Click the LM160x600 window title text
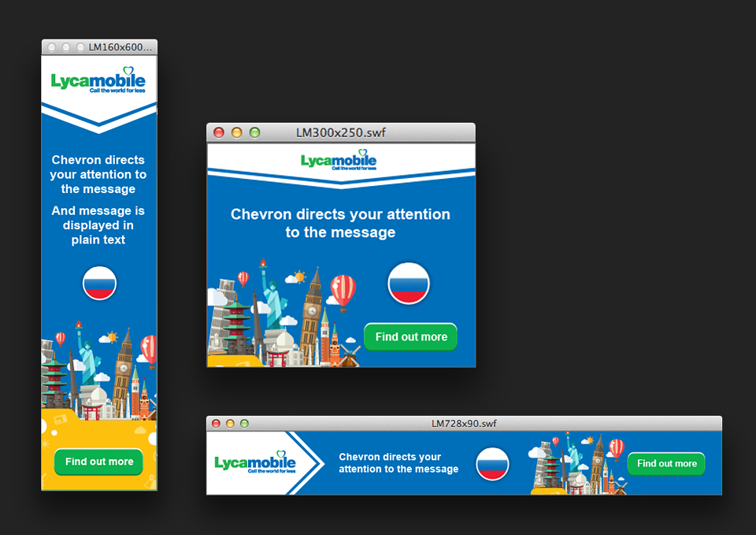 pyautogui.click(x=120, y=47)
